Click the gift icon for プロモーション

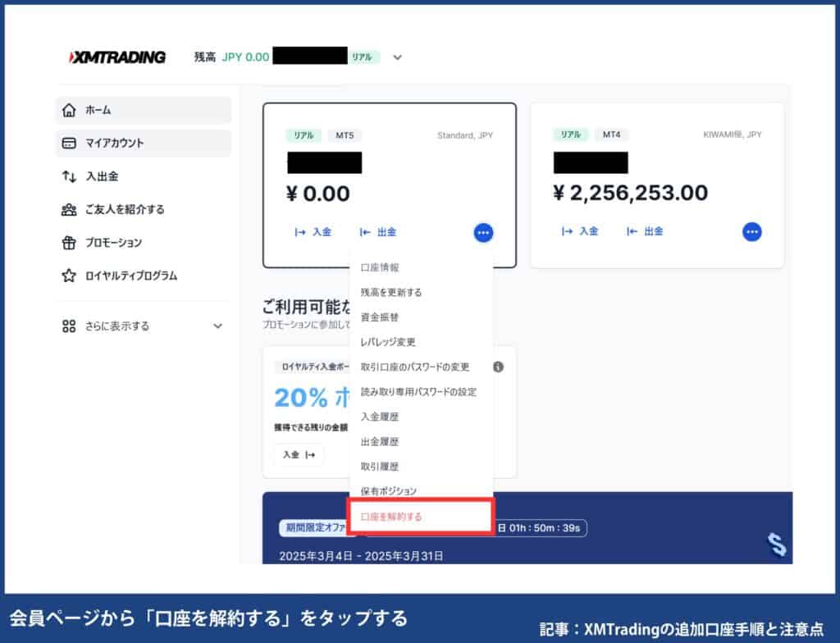69,243
